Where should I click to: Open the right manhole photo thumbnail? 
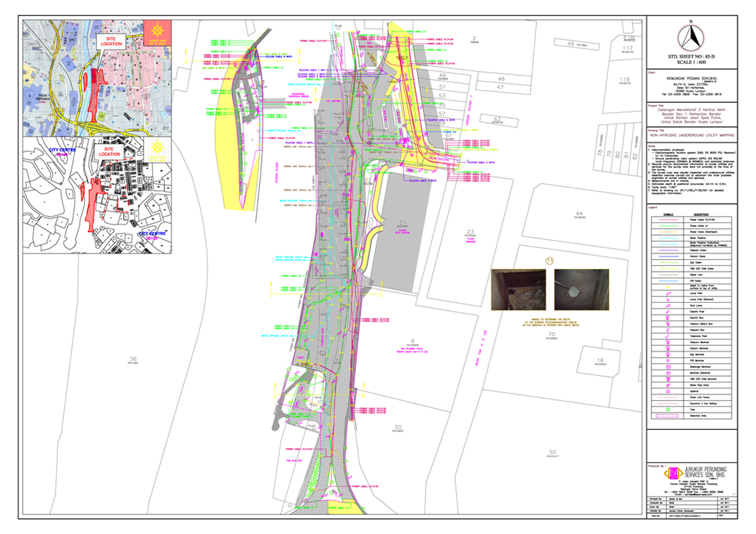click(x=581, y=290)
